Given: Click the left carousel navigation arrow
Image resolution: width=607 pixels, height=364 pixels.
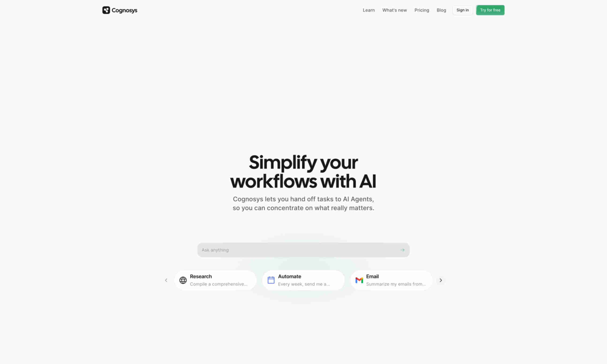Looking at the screenshot, I should pyautogui.click(x=166, y=280).
